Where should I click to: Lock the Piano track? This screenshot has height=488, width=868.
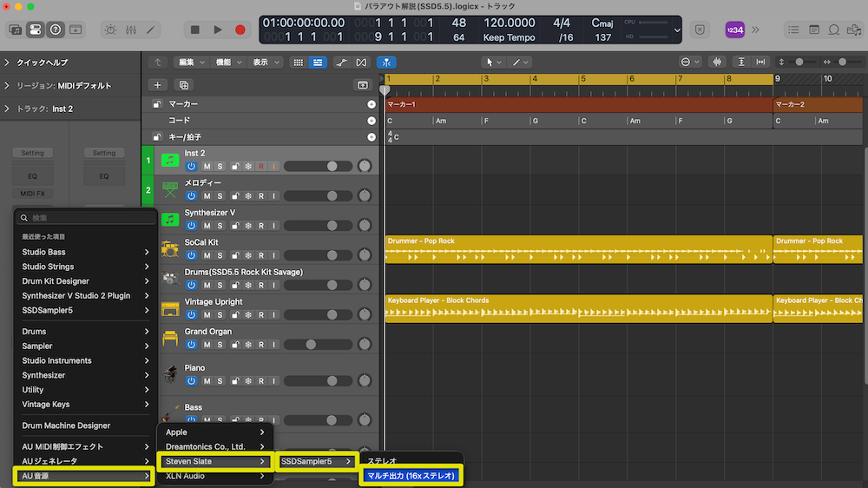235,381
